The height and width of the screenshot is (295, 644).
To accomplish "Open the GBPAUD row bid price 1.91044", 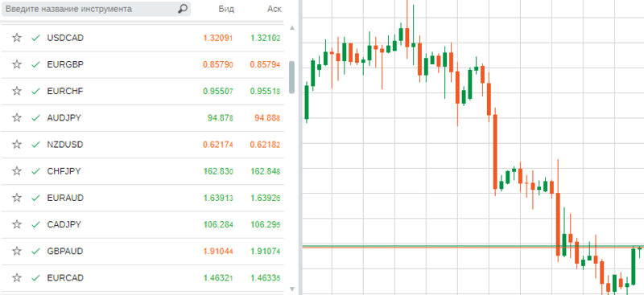I will (x=218, y=251).
